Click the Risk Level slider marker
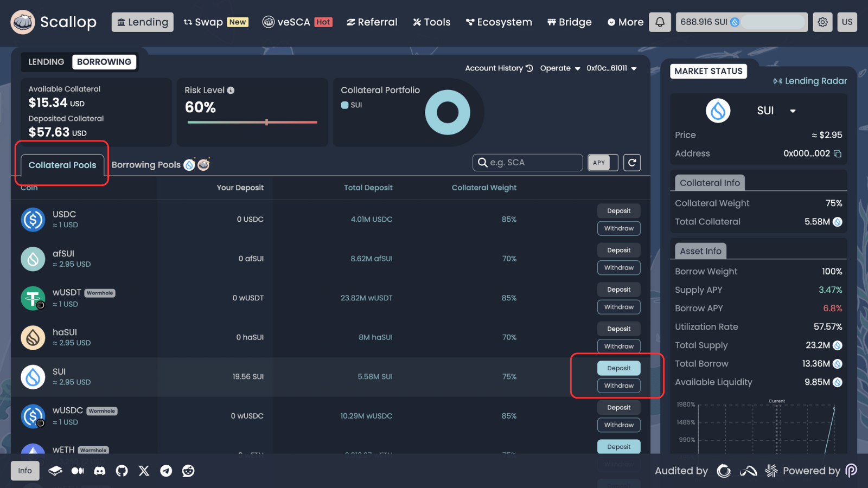The image size is (868, 488). (266, 122)
